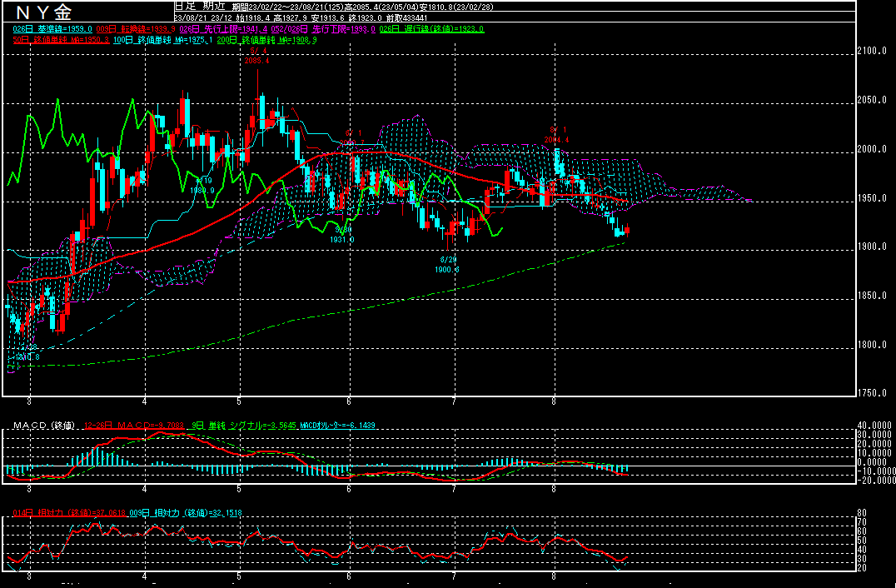Click the 50 label on RSI axis
Screen dimensions: 896x588
863,541
